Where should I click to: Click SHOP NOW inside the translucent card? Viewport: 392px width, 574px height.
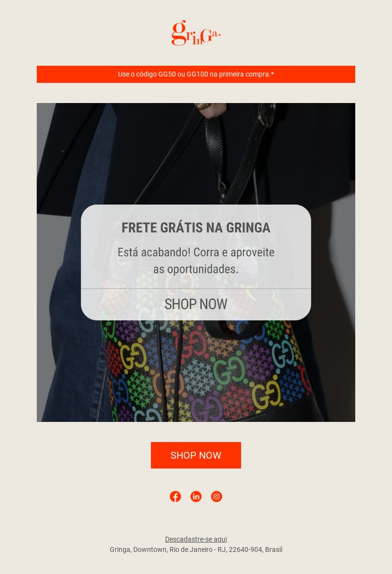[196, 304]
